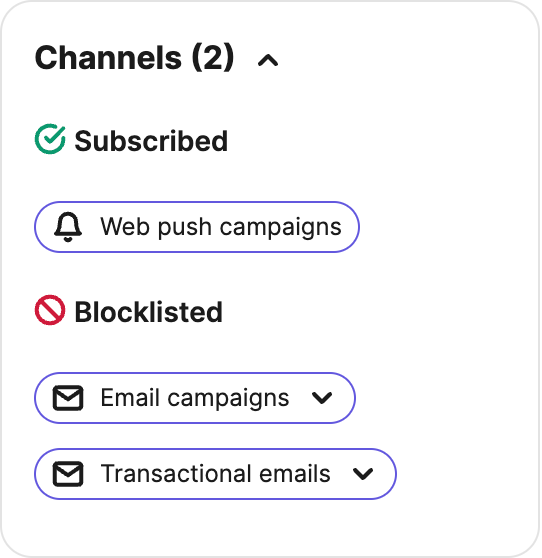
Task: Click the envelope icon in Email campaigns
Action: (68, 398)
